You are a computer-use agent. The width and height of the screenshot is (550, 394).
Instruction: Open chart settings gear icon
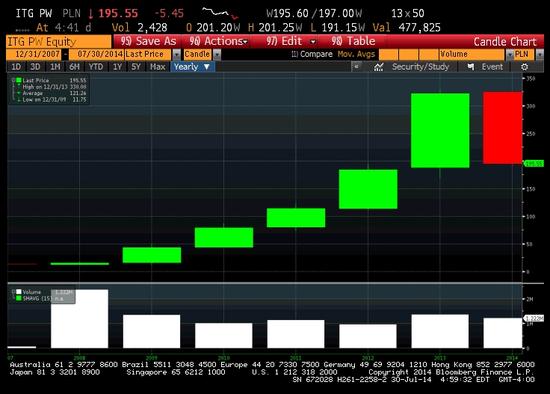click(x=524, y=67)
